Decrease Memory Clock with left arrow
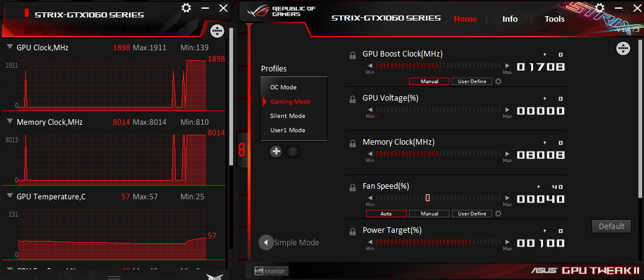Viewport: 644px width, 280px height. coord(370,153)
